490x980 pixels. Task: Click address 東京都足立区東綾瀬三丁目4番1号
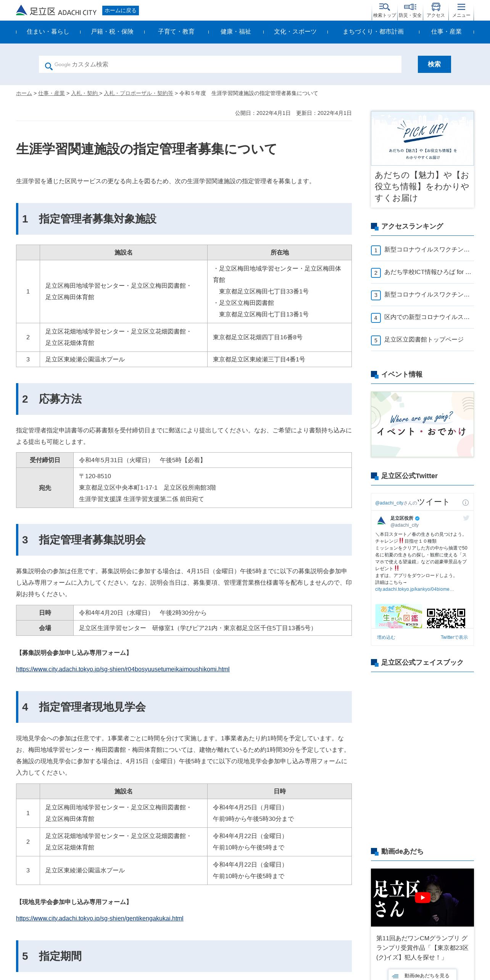(259, 359)
